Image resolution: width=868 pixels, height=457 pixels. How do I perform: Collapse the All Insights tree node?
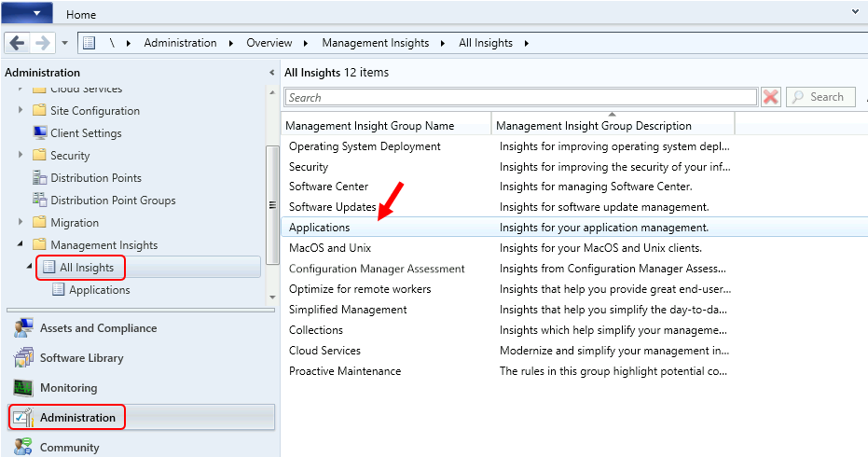[30, 267]
